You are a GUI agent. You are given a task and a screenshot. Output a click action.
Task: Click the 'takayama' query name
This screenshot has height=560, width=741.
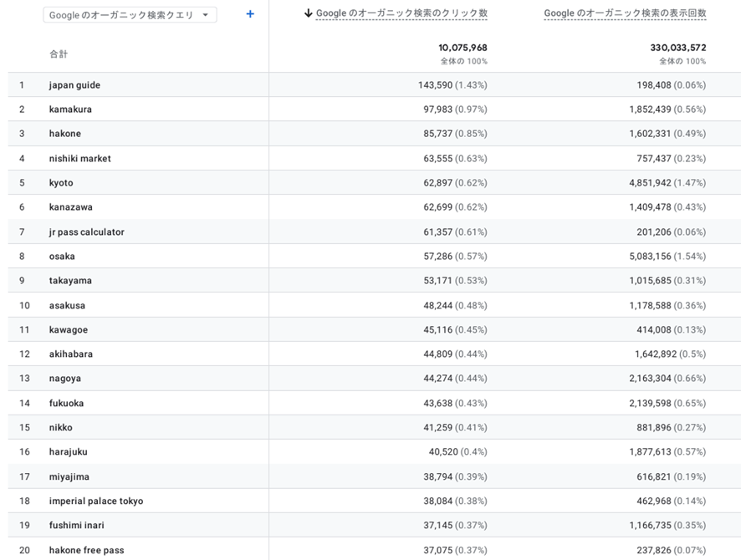pyautogui.click(x=70, y=281)
